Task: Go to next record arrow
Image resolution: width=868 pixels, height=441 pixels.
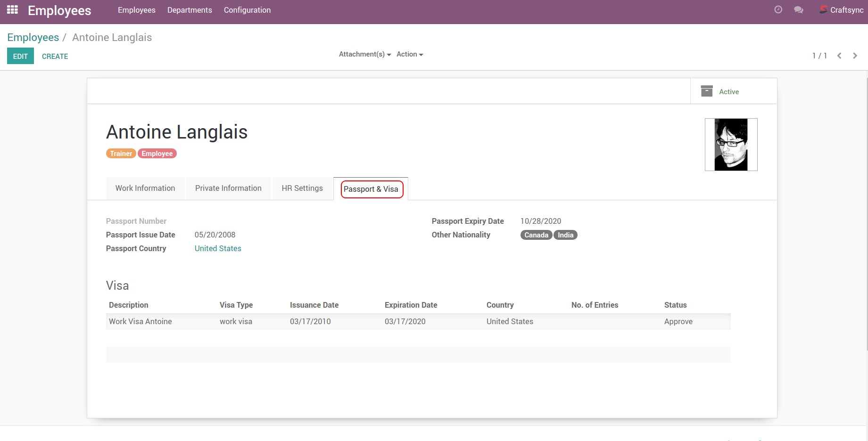Action: click(x=855, y=56)
